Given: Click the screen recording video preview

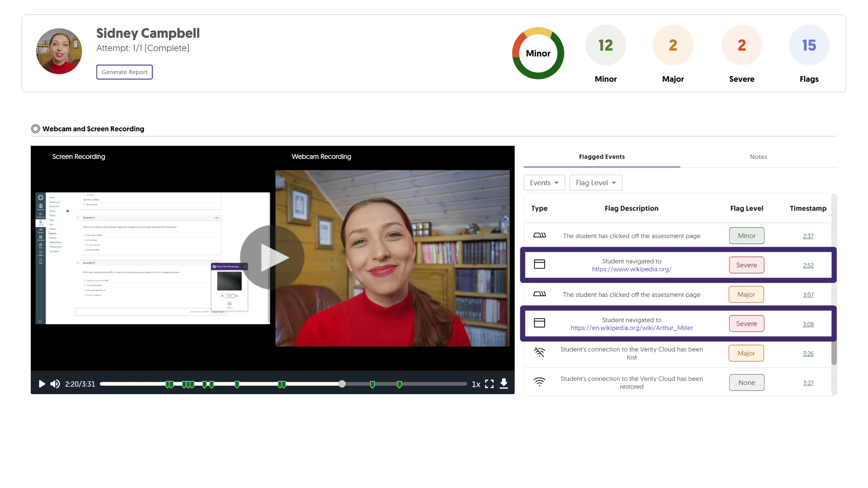Looking at the screenshot, I should point(153,258).
